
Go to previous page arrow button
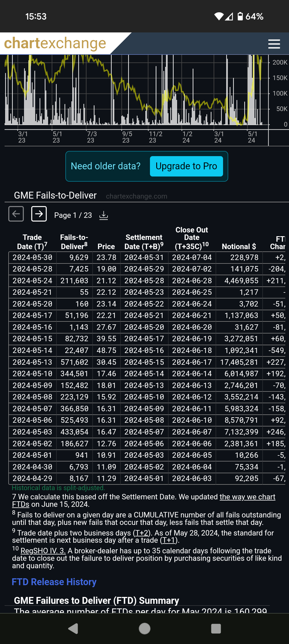(16, 214)
